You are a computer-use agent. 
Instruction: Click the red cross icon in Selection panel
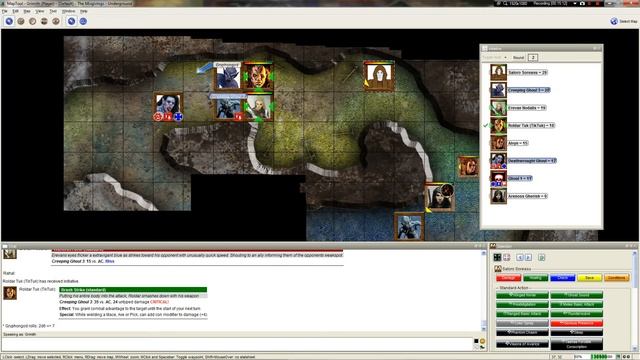[x=507, y=257]
